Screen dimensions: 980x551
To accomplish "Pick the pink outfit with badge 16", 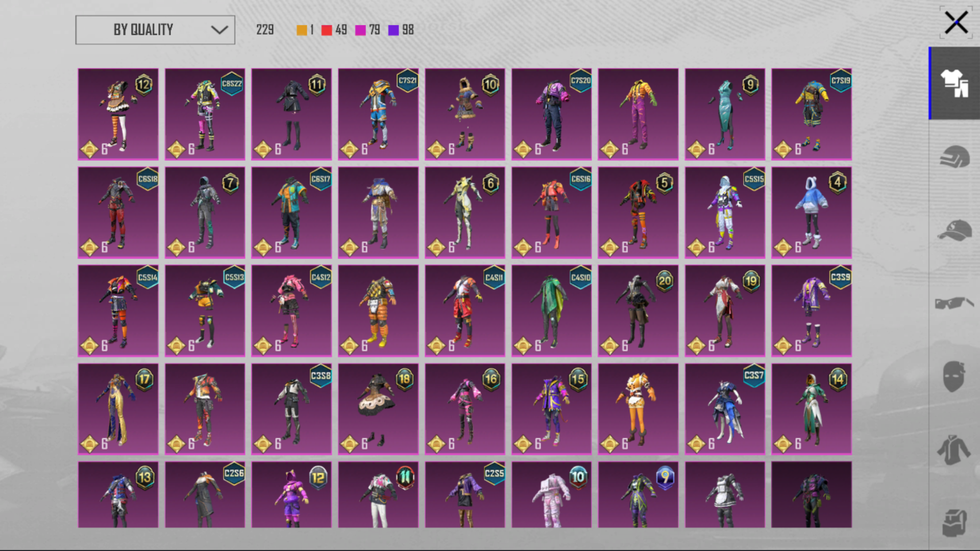I will point(465,409).
